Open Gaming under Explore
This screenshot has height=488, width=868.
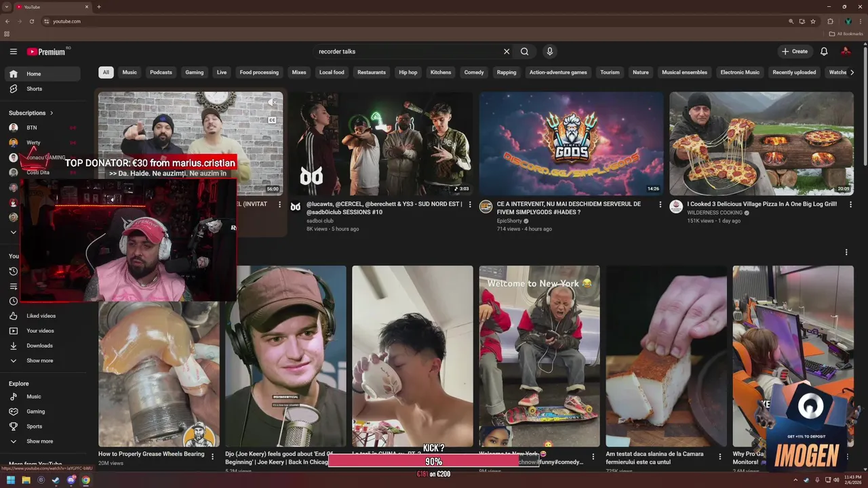(42, 411)
